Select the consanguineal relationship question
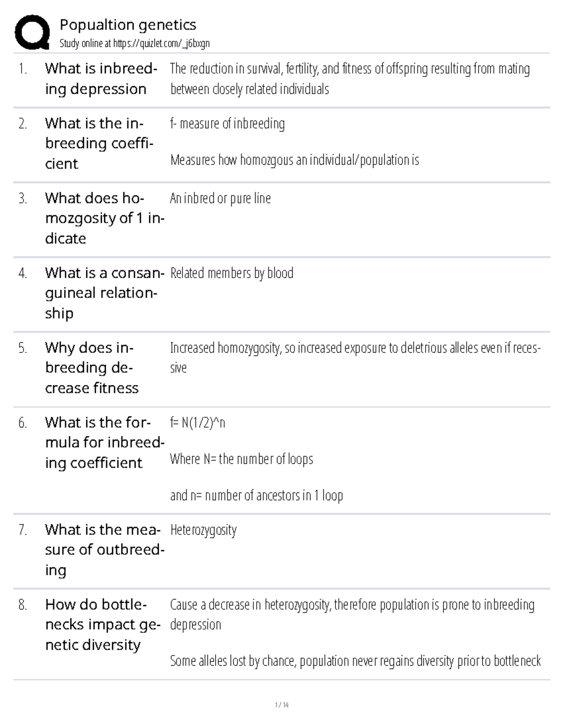Image resolution: width=563 pixels, height=728 pixels. [104, 293]
